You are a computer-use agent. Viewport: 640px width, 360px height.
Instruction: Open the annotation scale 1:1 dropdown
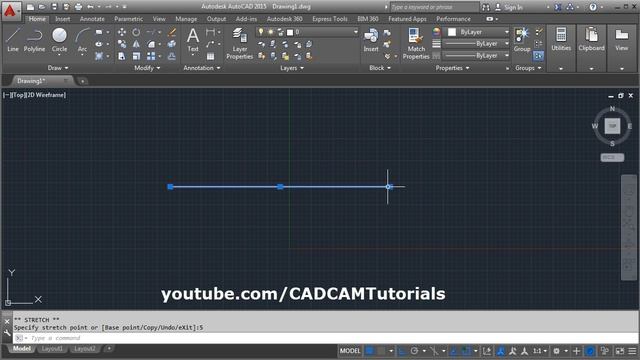point(540,351)
